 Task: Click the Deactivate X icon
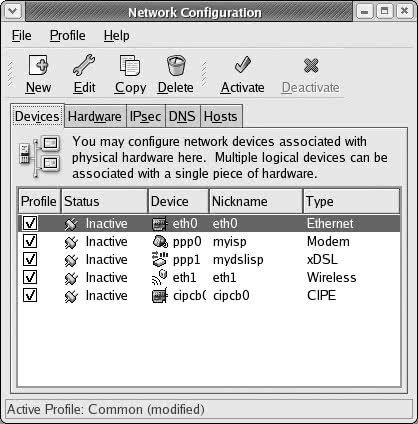pos(311,65)
